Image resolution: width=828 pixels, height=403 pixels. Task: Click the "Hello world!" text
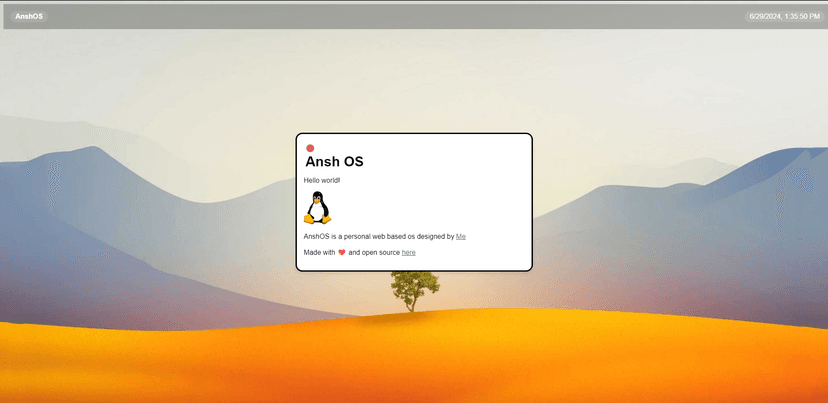coord(322,181)
